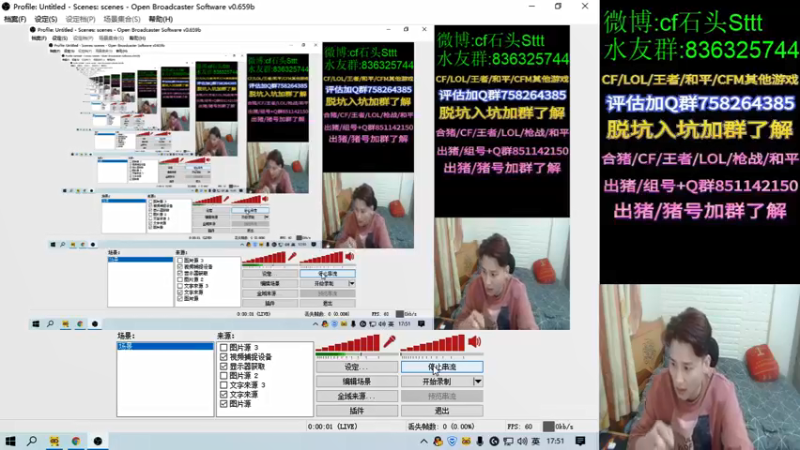Start recording with 开始录制
The image size is (800, 450).
coord(437,382)
